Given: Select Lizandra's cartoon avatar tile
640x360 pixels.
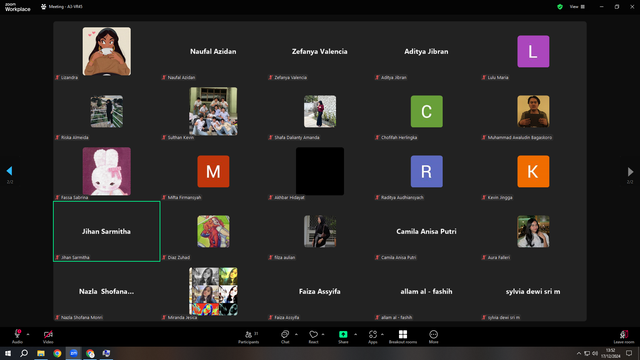Looking at the screenshot, I should pos(107,51).
